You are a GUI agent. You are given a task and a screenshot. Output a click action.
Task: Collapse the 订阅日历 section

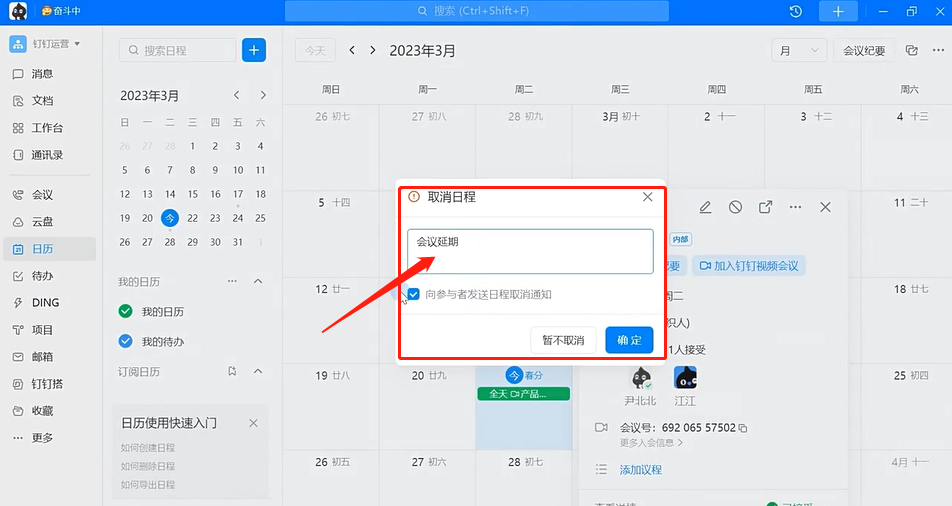click(258, 371)
